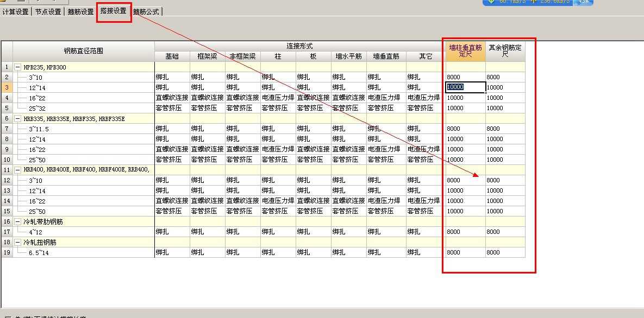Select row 9 板 cell 直螺纹连接

point(314,149)
